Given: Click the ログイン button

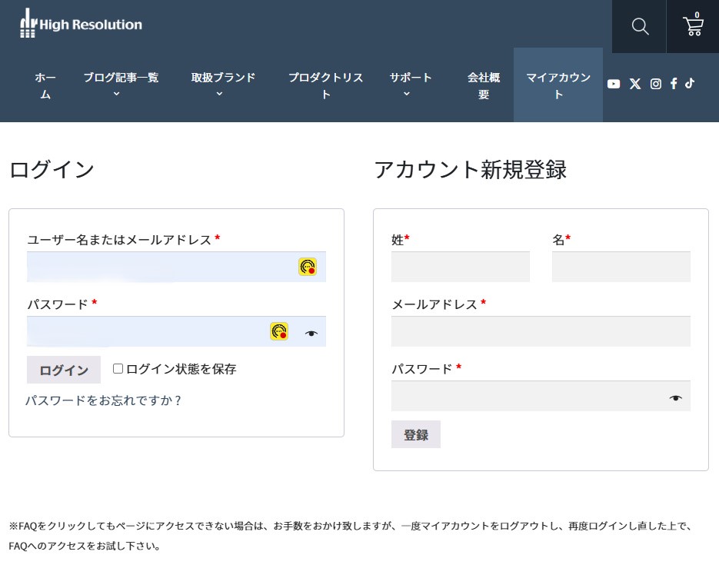Looking at the screenshot, I should 64,370.
